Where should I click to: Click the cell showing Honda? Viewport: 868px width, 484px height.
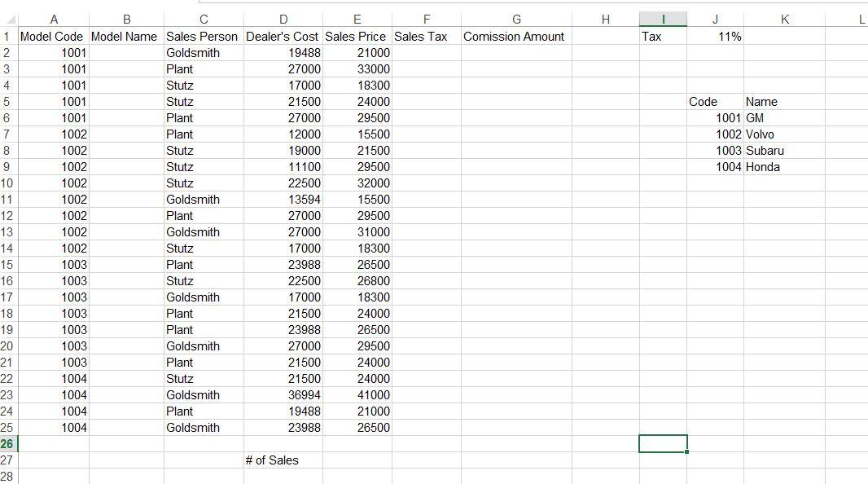coord(764,166)
